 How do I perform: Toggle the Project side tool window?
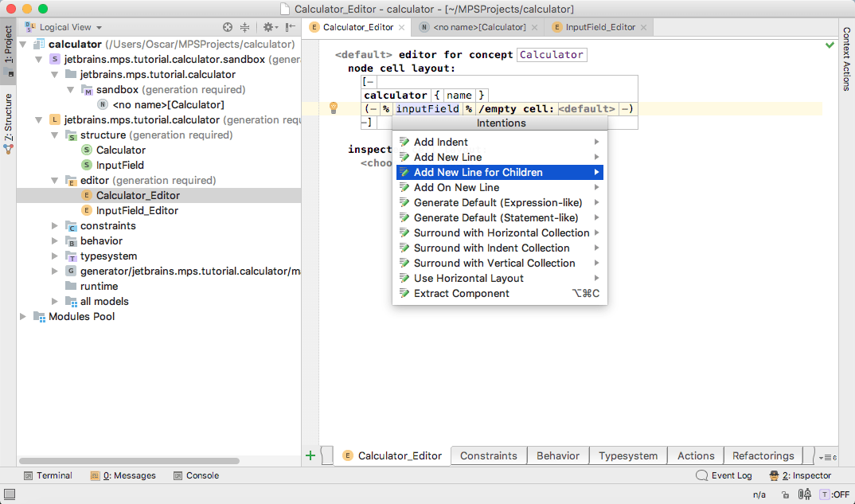tap(8, 49)
